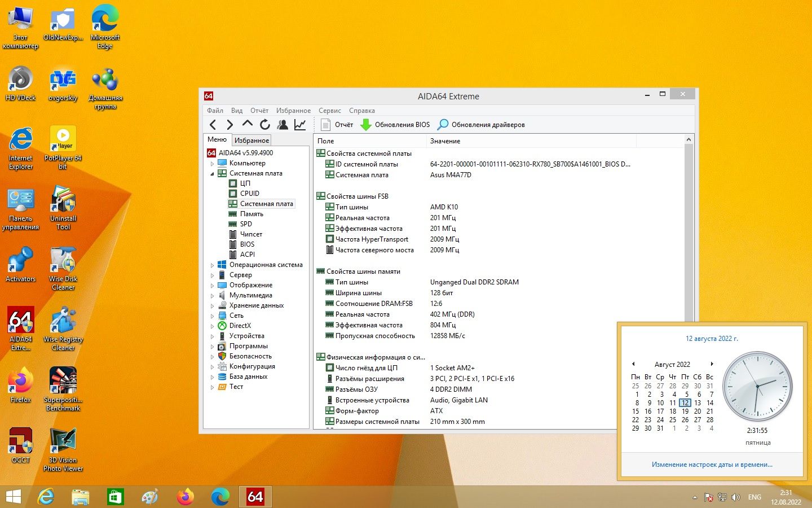Select the PotPlayer 64 bit desktop icon
The height and width of the screenshot is (508, 812).
coord(63,147)
